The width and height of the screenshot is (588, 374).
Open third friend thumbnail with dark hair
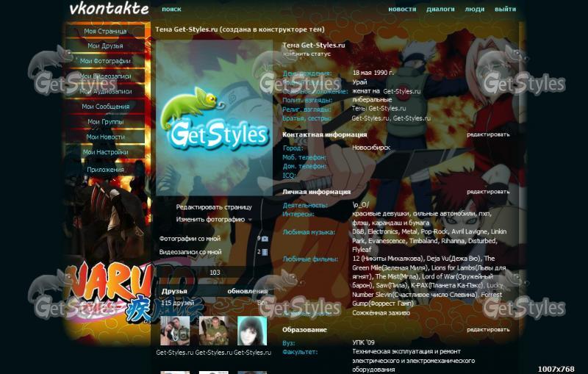coord(252,331)
